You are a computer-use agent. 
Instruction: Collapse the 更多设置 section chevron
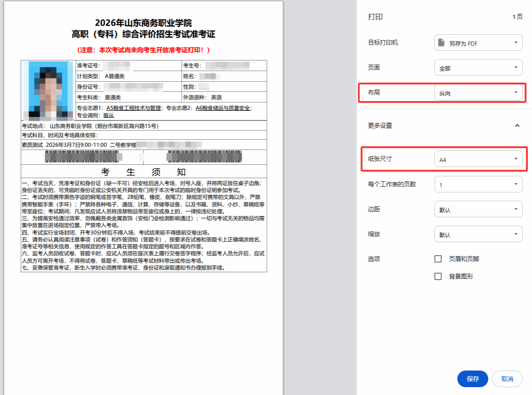pos(517,126)
